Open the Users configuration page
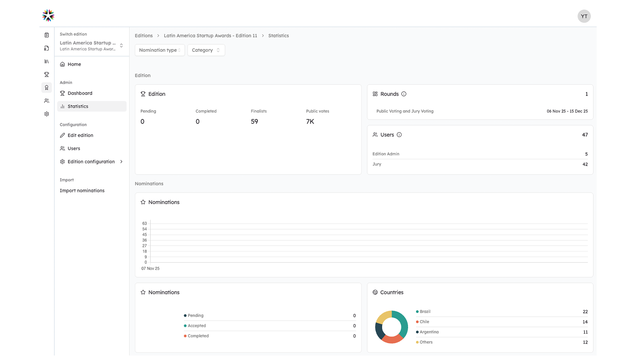Viewport: 636px width, 364px height. point(92,148)
